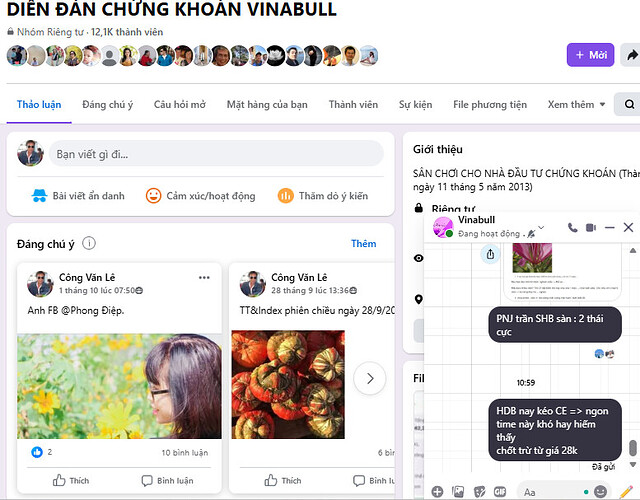Viewport: 640px width, 500px height.
Task: Choose a sticker in chat toolbar
Action: (x=479, y=491)
